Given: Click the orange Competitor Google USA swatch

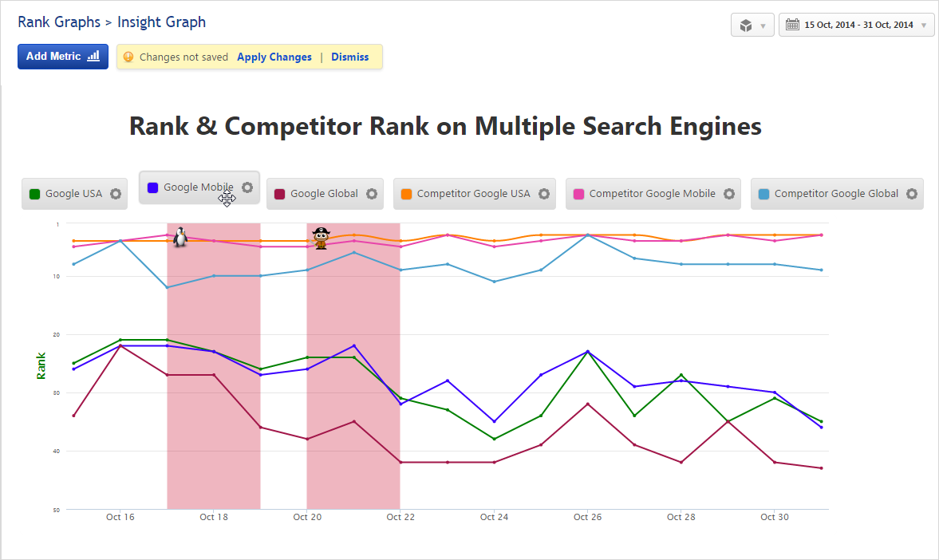Looking at the screenshot, I should click(406, 194).
